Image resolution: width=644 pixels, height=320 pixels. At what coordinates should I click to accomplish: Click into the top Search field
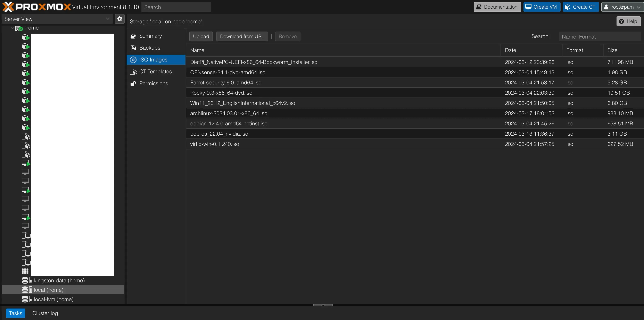click(x=176, y=7)
